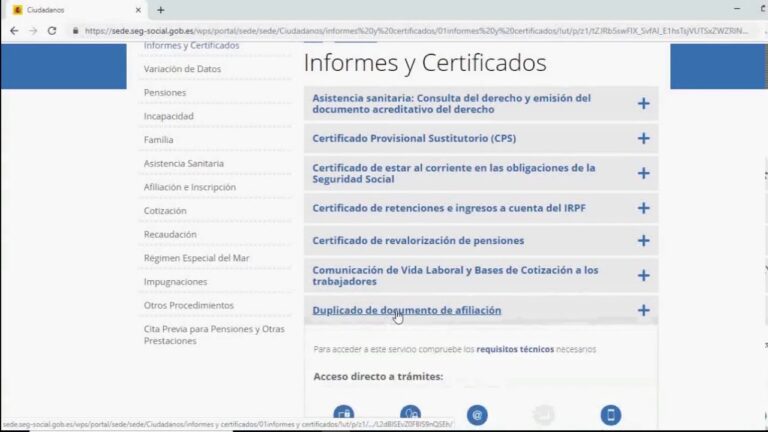Screen dimensions: 768x432
Task: Follow the requisitos técnicos link
Action: point(515,349)
